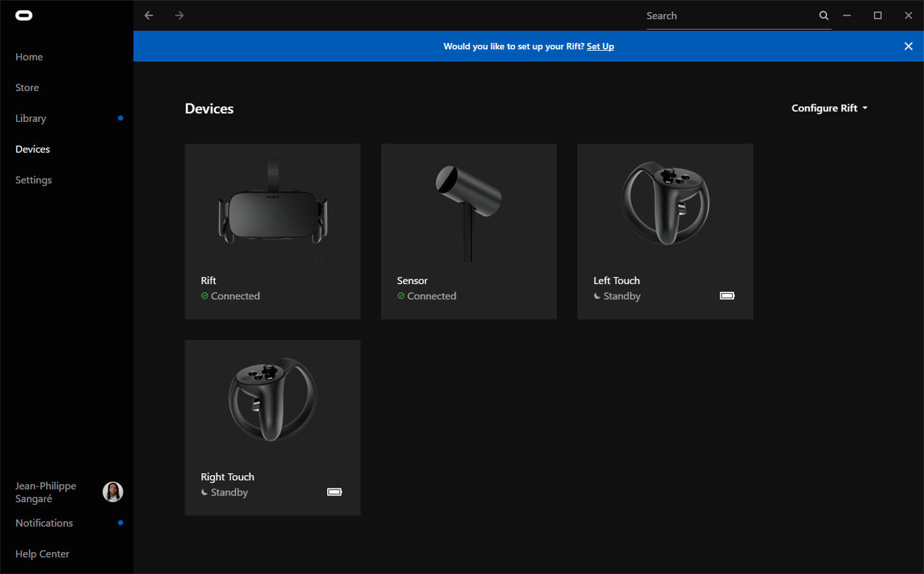Click the user profile avatar
924x574 pixels.
(113, 492)
